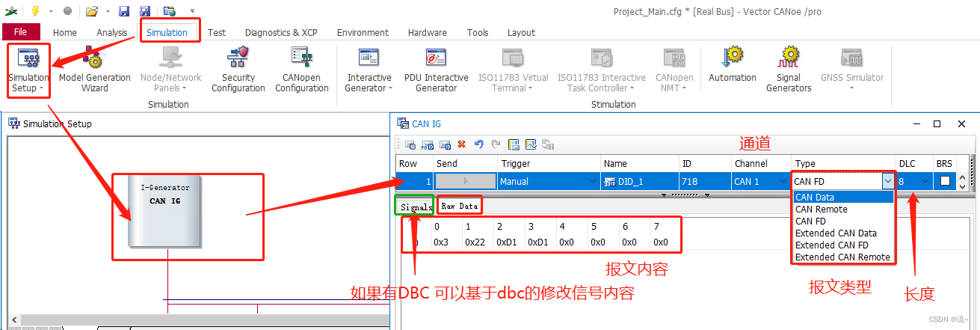The width and height of the screenshot is (980, 330).
Task: Click the ID field showing 718
Action: (705, 181)
